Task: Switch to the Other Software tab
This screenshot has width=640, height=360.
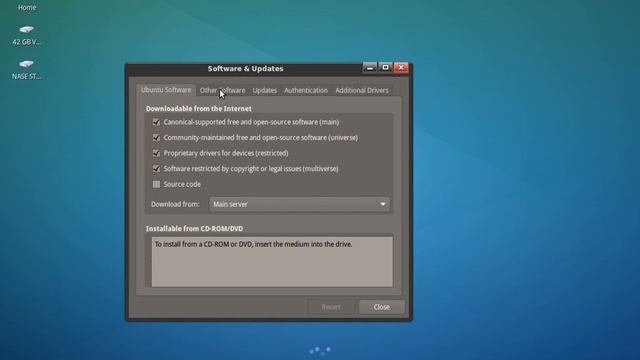Action: click(222, 90)
